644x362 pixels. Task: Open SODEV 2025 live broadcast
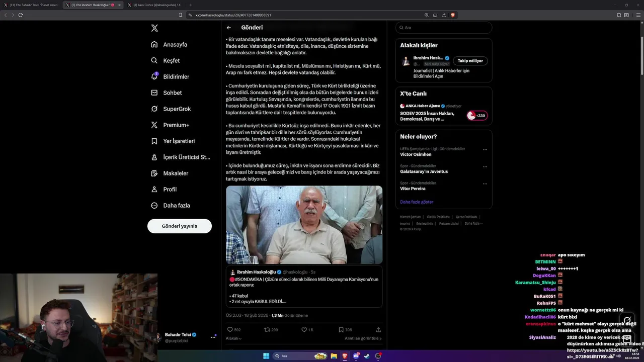(444, 113)
